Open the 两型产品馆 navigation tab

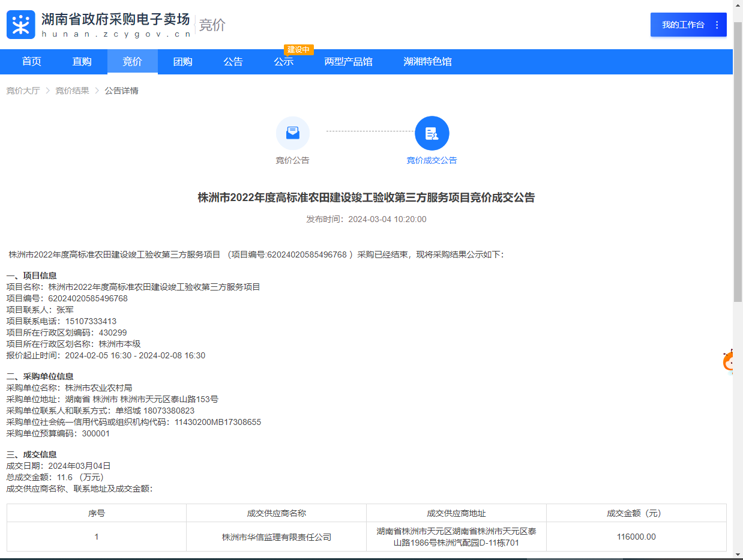click(348, 61)
